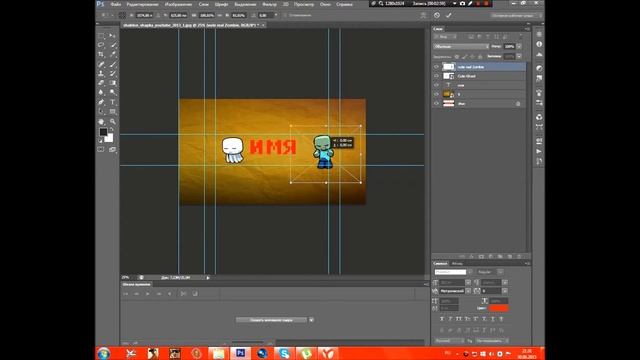This screenshot has width=640, height=360.
Task: Select the Lasso tool
Action: point(101,45)
